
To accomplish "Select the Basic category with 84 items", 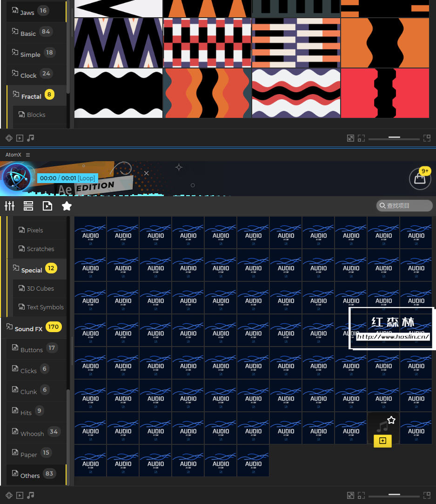I will pos(36,33).
